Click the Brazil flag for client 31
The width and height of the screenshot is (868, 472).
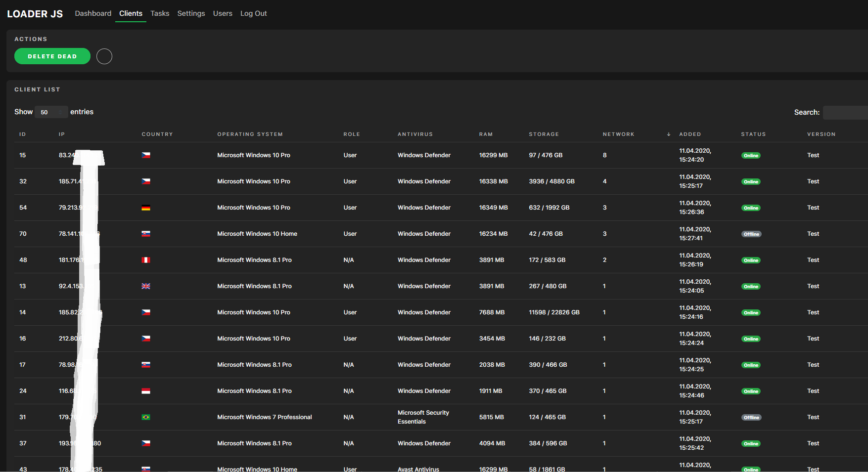click(x=146, y=417)
